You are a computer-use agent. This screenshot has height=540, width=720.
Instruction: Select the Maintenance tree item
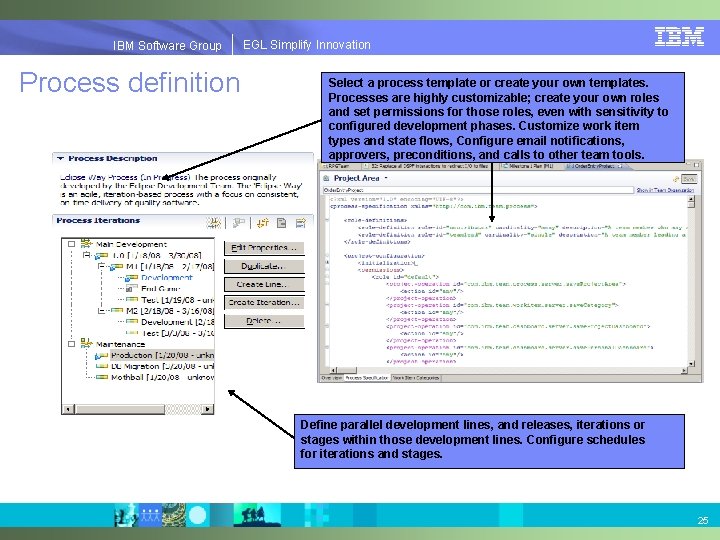tap(120, 344)
